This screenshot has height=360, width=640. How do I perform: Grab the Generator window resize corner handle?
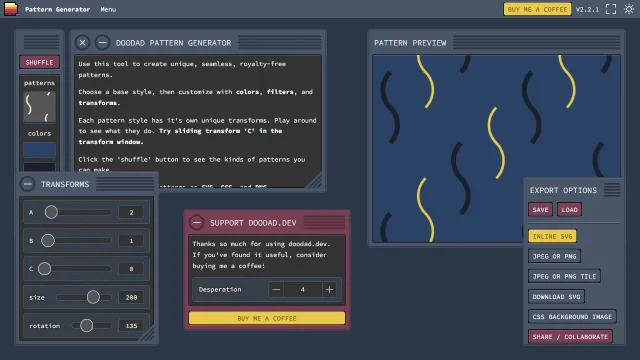tap(315, 181)
